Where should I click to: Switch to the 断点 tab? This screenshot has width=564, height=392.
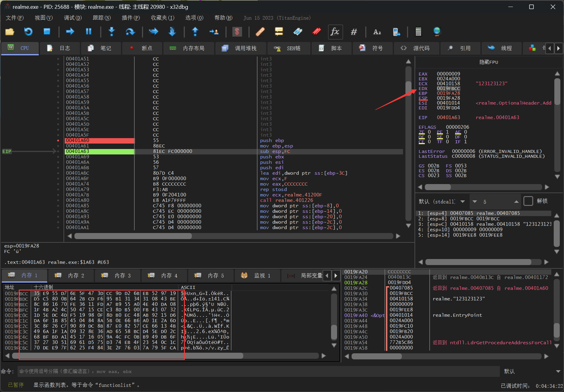coord(142,48)
